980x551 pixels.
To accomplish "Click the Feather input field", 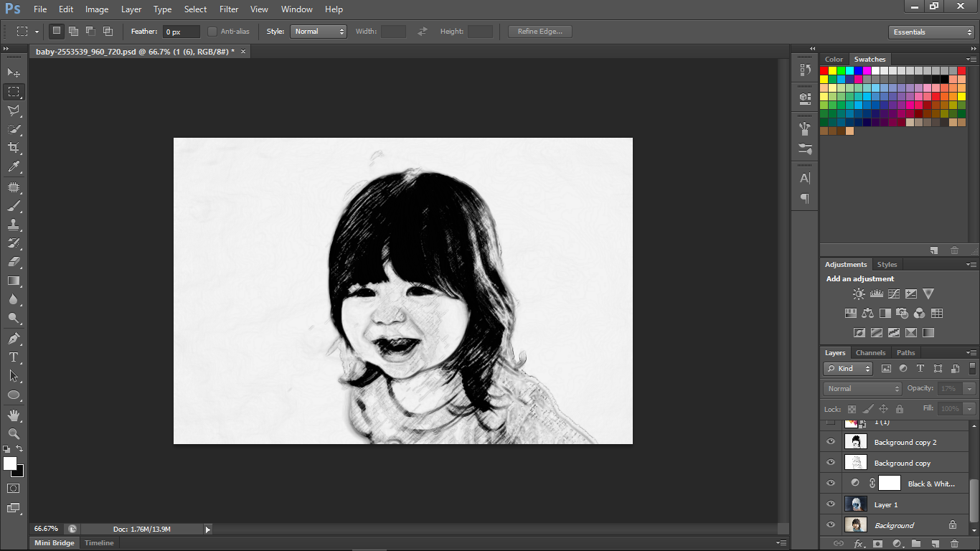I will 181,32.
